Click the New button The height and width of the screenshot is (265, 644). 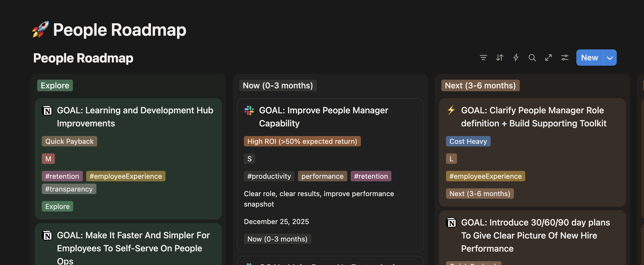pyautogui.click(x=589, y=58)
